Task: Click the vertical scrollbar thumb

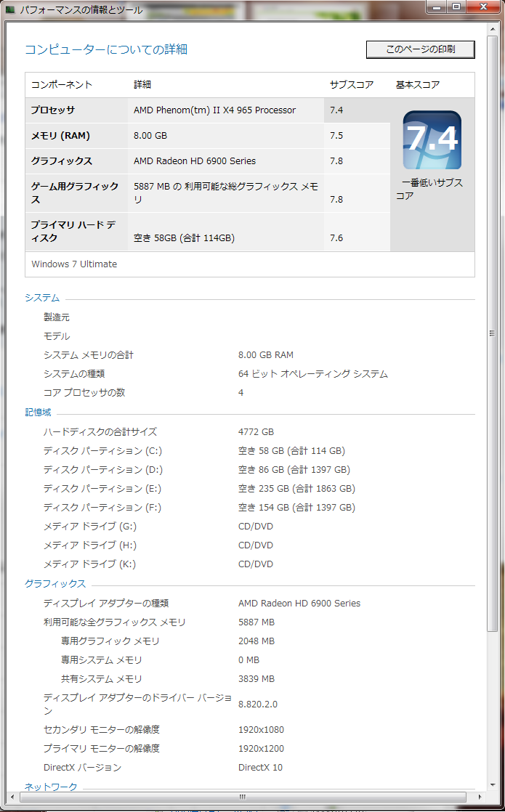Action: click(x=492, y=333)
